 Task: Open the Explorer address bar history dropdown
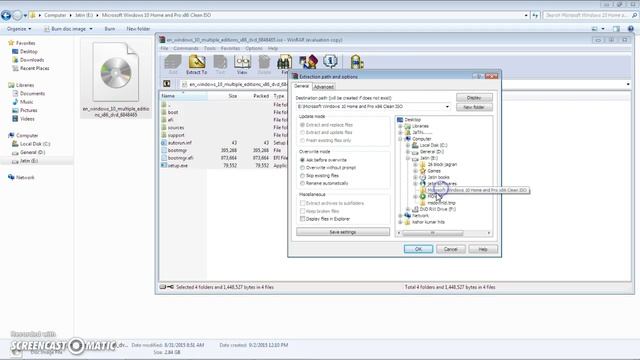(x=526, y=16)
